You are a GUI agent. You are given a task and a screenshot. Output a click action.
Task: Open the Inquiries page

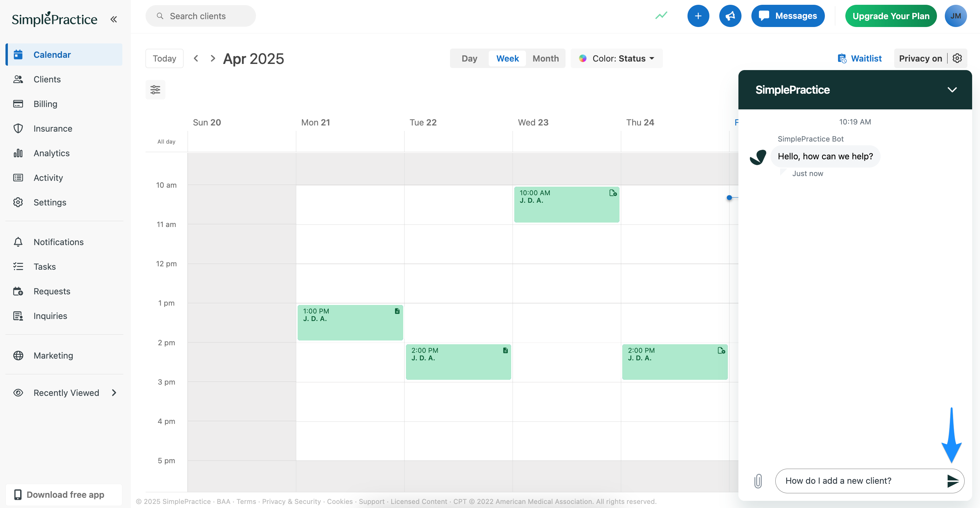[64, 316]
